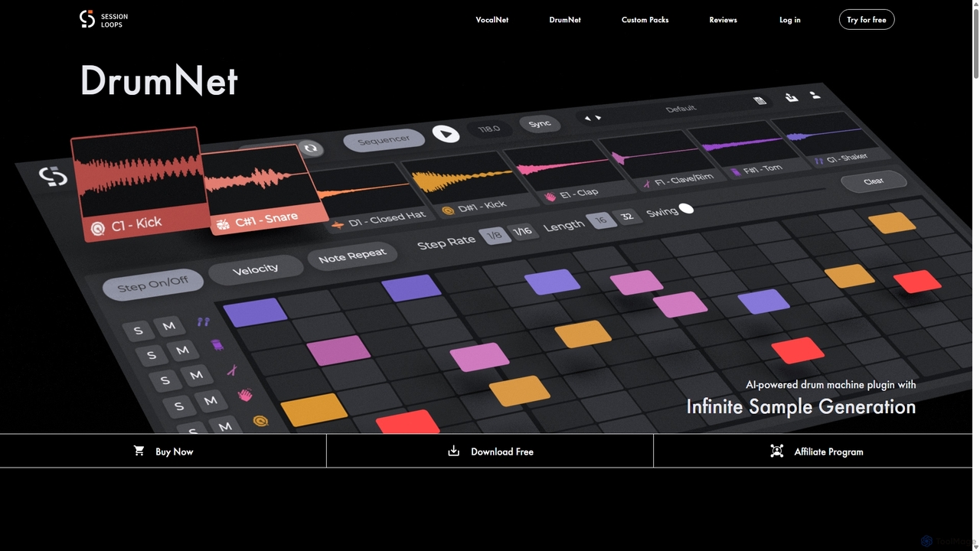Click the Buy Now button
The image size is (980, 551).
[x=163, y=452]
